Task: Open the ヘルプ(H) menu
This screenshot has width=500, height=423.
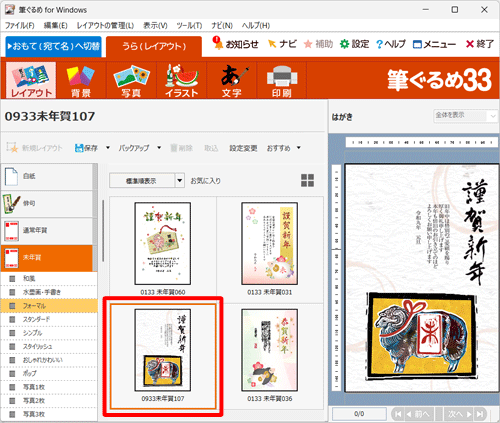Action: [x=256, y=25]
